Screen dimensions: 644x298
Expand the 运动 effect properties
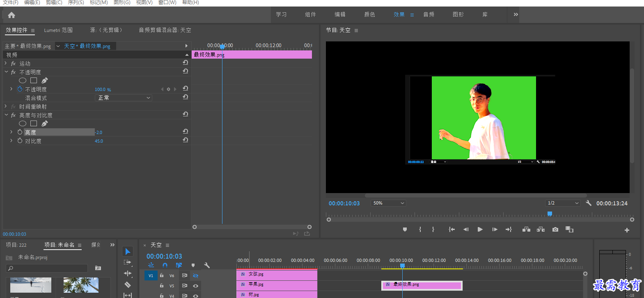click(6, 63)
